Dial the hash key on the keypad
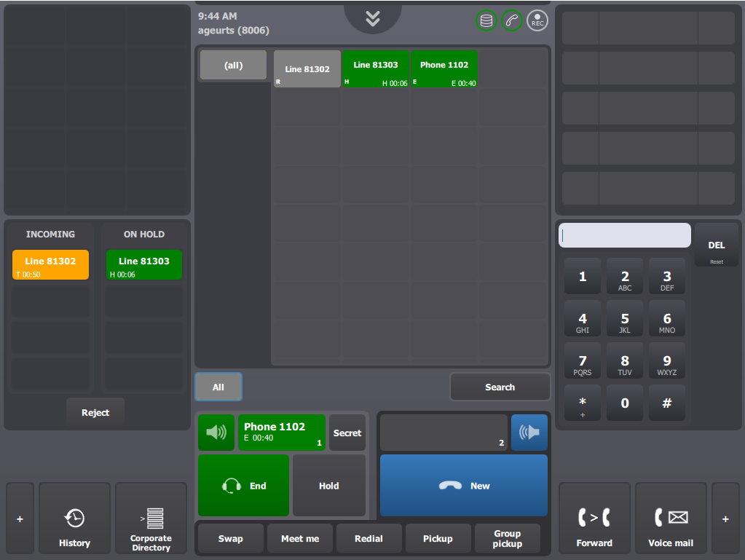Image resolution: width=745 pixels, height=560 pixels. tap(667, 403)
